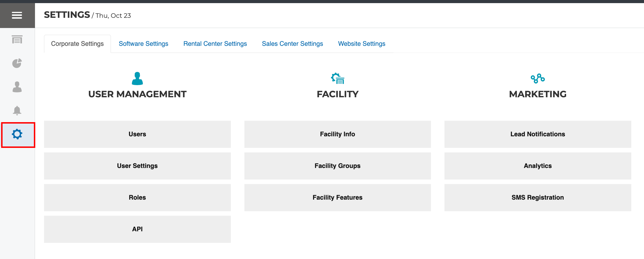Image resolution: width=644 pixels, height=259 pixels.
Task: Click the Facility gear icon
Action: tap(338, 79)
